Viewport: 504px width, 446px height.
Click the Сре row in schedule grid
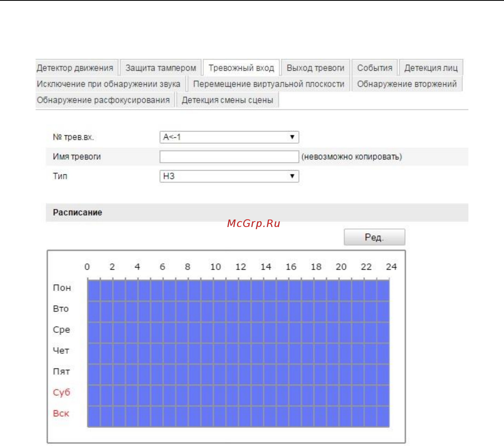238,332
